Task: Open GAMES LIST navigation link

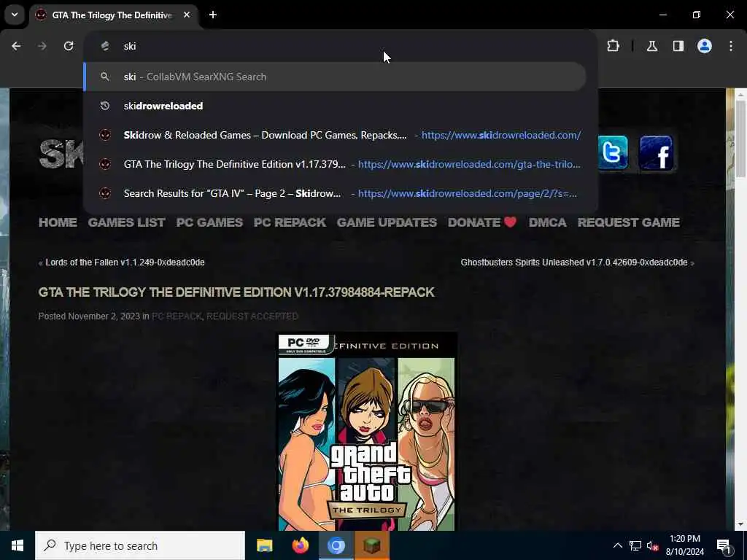Action: 127,222
